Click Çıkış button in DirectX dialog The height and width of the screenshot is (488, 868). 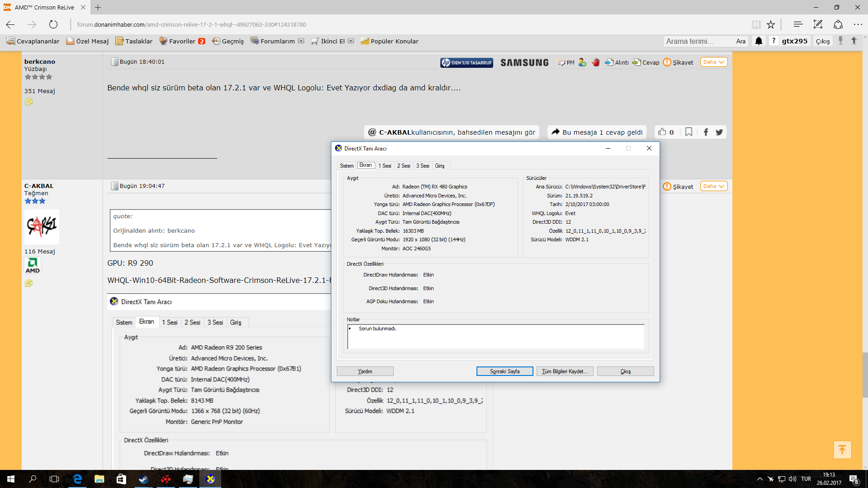point(626,371)
